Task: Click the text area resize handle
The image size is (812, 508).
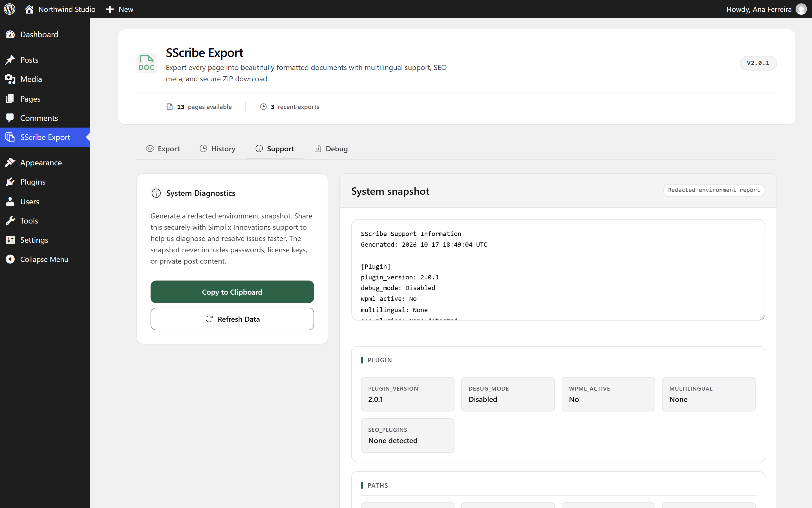Action: click(762, 317)
